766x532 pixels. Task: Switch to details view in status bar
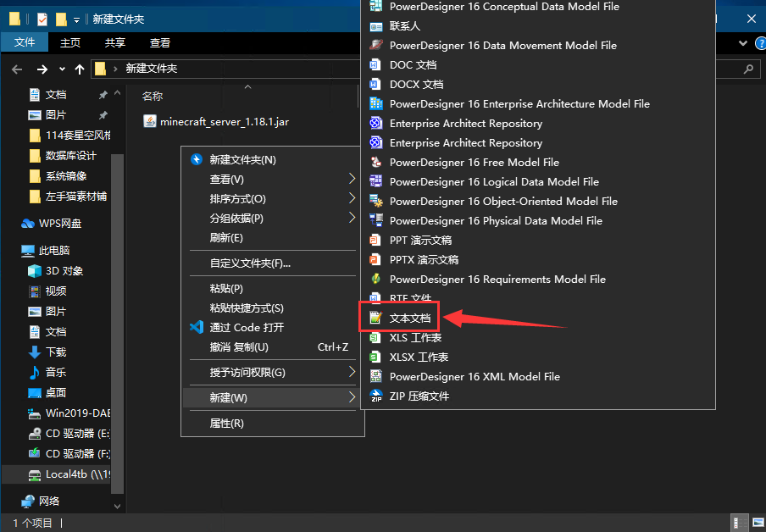[740, 522]
